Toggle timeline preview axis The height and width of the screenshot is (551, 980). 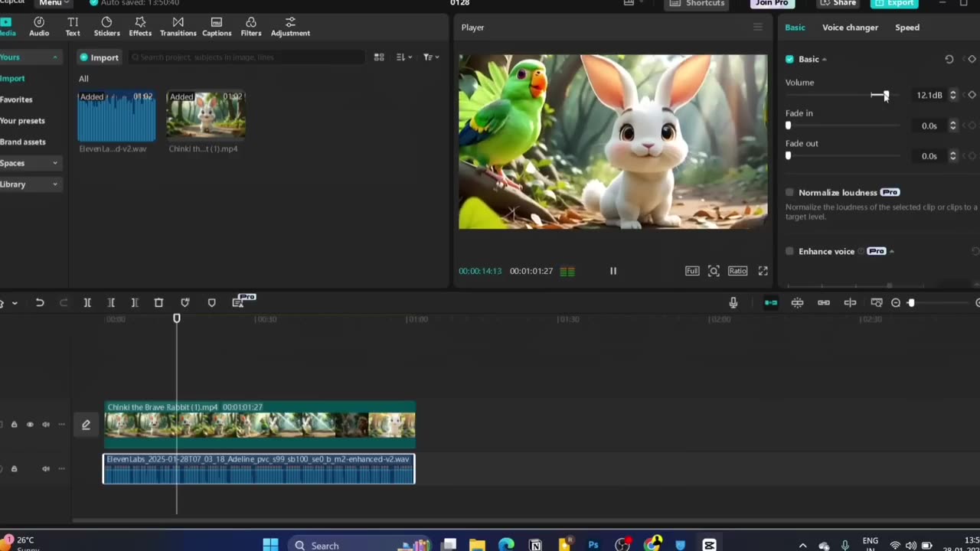pyautogui.click(x=850, y=303)
